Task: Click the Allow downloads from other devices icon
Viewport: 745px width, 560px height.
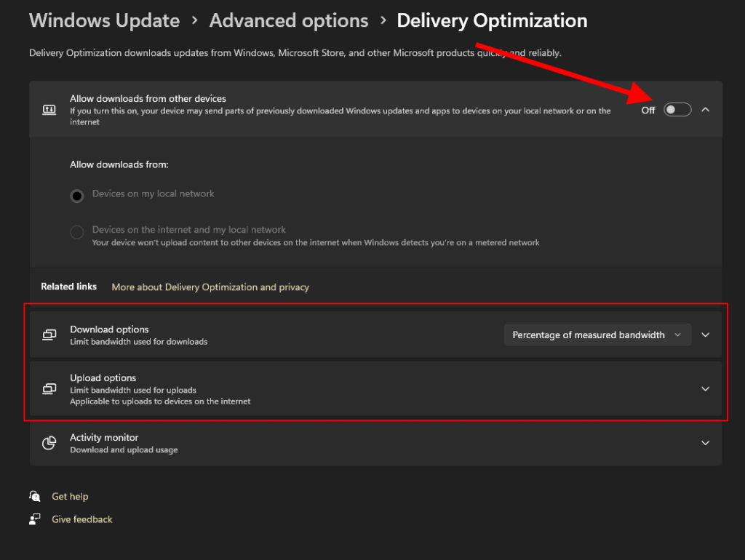Action: pyautogui.click(x=49, y=110)
